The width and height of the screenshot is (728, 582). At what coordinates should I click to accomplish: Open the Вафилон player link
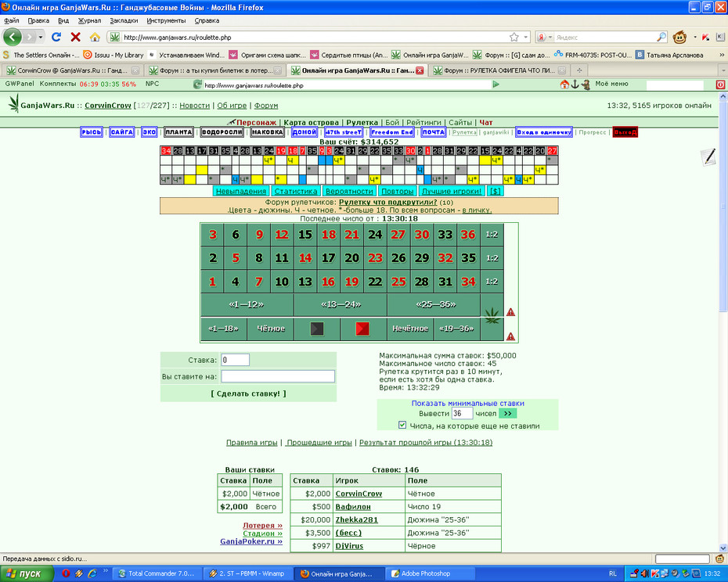(x=353, y=507)
